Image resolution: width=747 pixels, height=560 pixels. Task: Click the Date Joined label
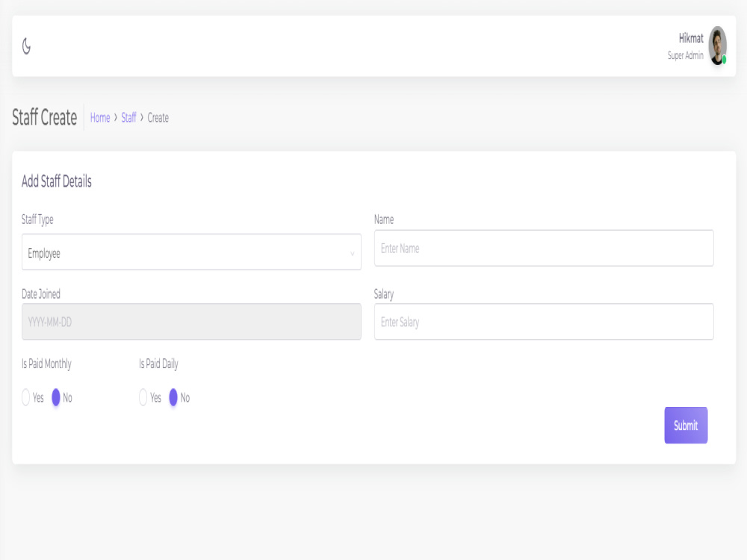point(41,293)
